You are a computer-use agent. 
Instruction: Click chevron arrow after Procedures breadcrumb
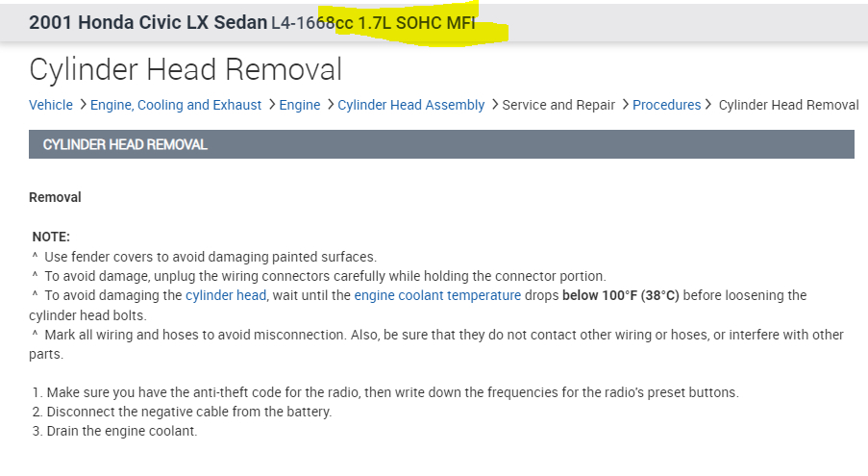708,104
